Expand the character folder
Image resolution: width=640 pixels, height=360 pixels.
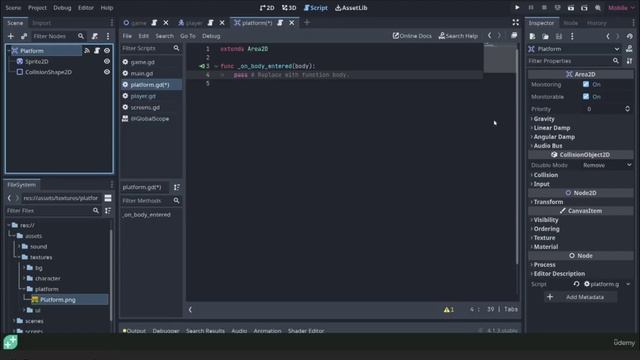pyautogui.click(x=24, y=278)
